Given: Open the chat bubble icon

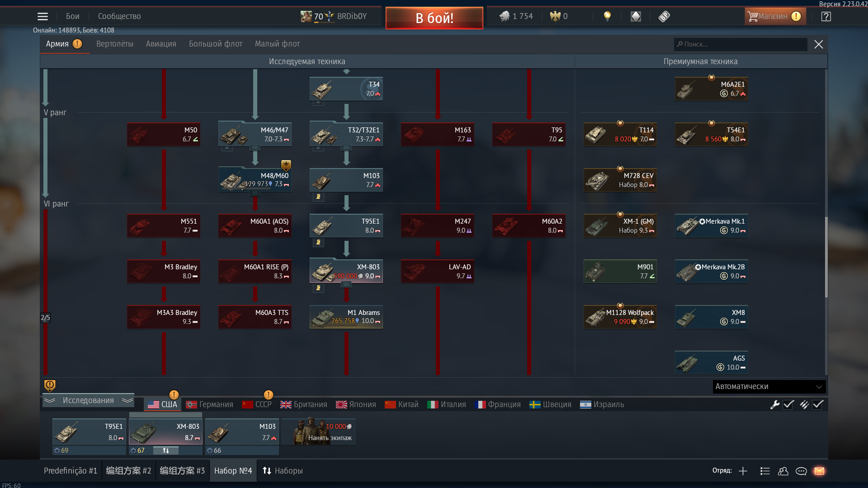Looking at the screenshot, I should [801, 471].
